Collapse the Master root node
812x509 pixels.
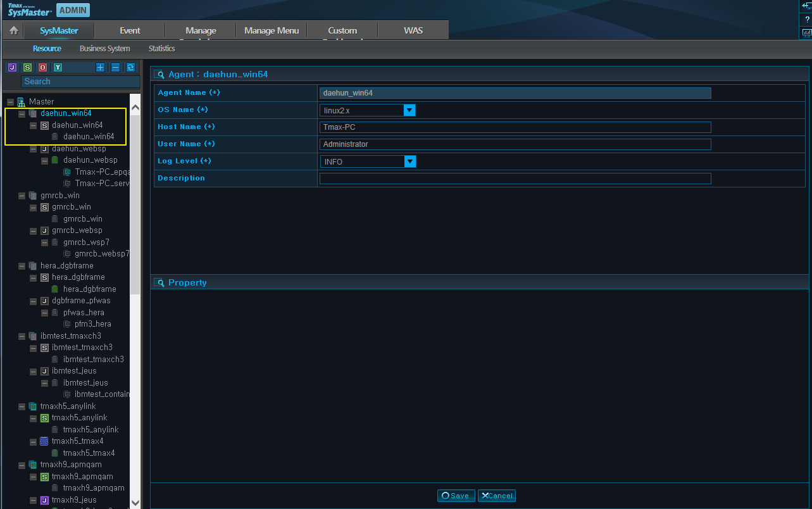(11, 102)
